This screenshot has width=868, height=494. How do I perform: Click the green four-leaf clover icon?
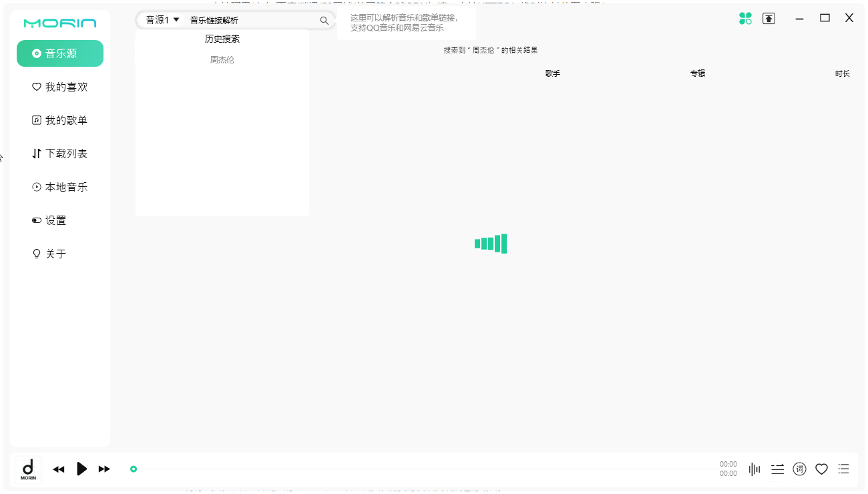[746, 19]
